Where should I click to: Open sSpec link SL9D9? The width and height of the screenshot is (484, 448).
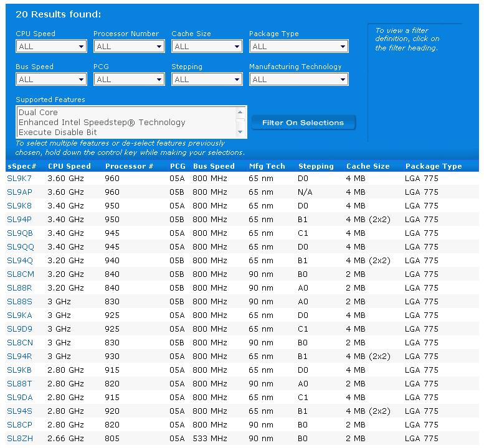coord(19,329)
